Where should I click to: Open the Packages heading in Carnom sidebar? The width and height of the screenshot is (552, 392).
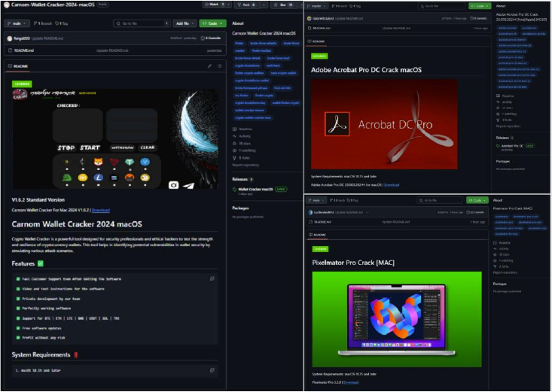[x=240, y=208]
